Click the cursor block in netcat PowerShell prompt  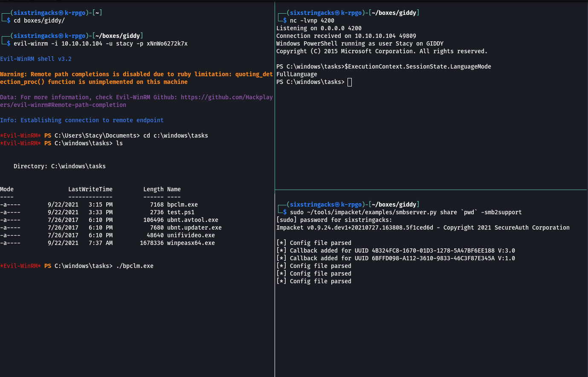350,82
